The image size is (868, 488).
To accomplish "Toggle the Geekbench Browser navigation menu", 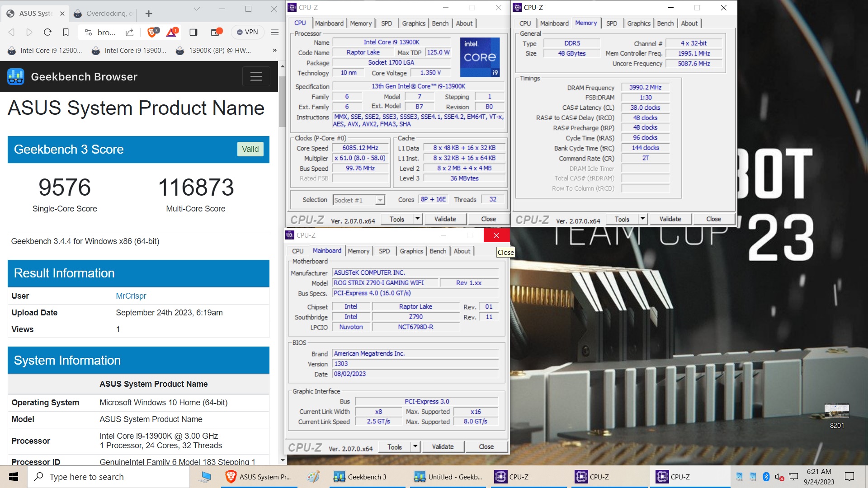I will (x=256, y=76).
